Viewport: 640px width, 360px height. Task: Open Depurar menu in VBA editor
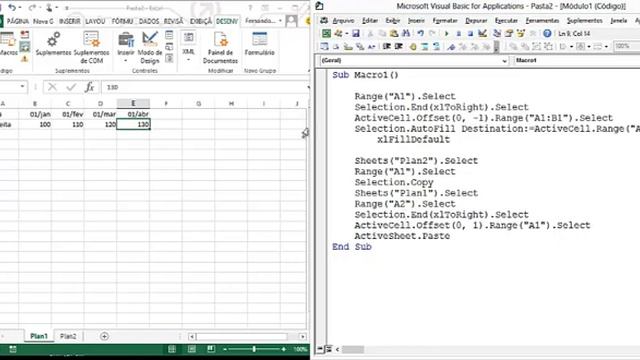[476, 20]
